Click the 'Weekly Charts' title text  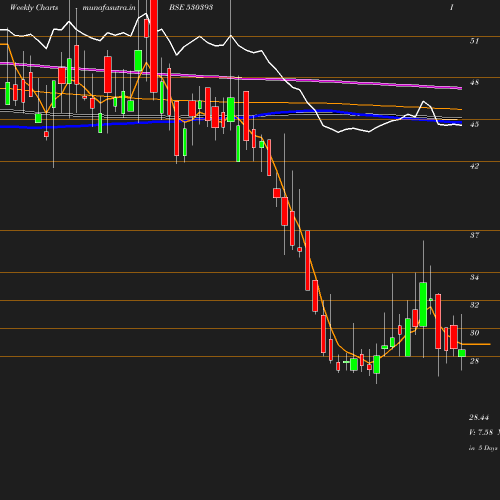(34, 8)
